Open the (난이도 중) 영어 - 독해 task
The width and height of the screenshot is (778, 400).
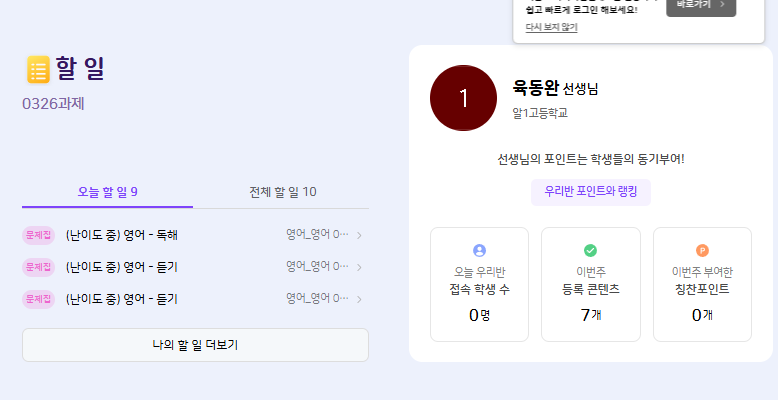pyautogui.click(x=121, y=236)
